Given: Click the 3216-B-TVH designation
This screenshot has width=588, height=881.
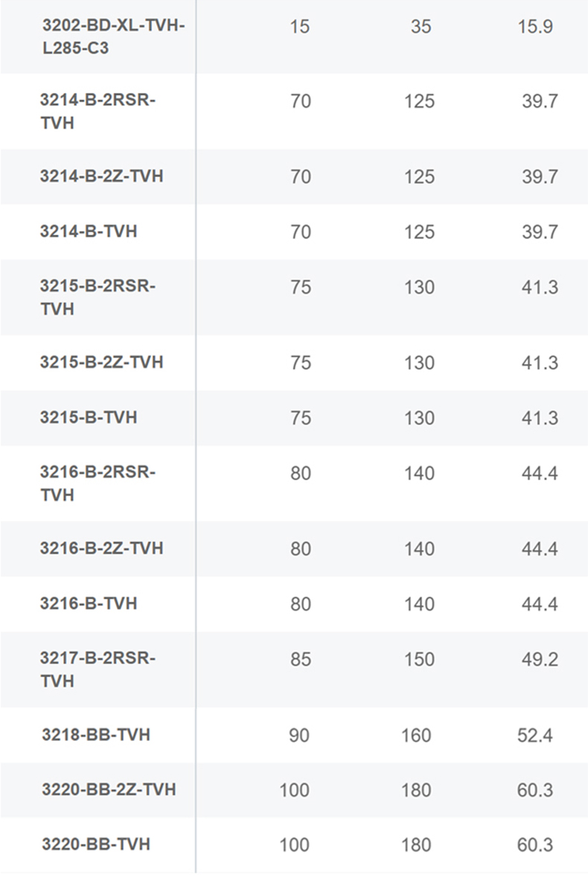Looking at the screenshot, I should (89, 603).
